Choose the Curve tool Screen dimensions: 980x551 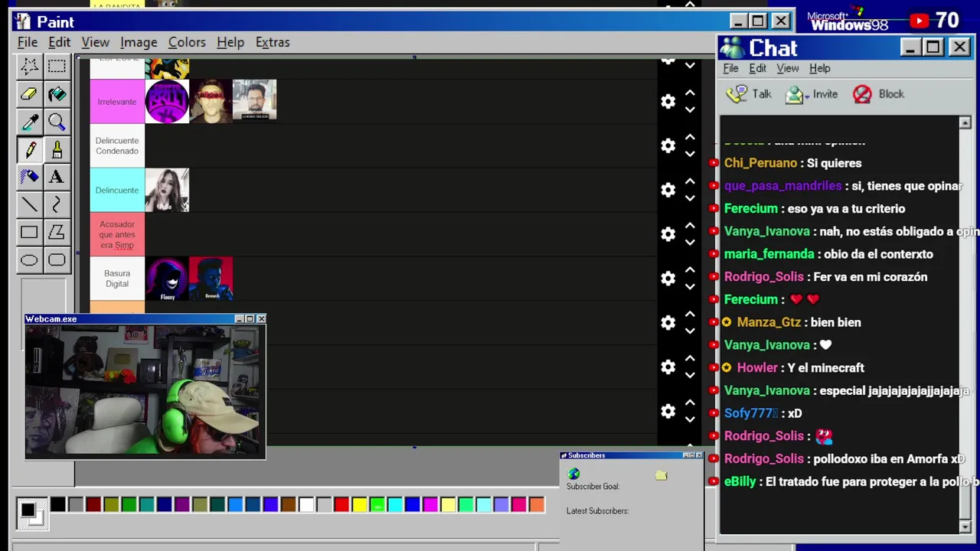[x=57, y=204]
